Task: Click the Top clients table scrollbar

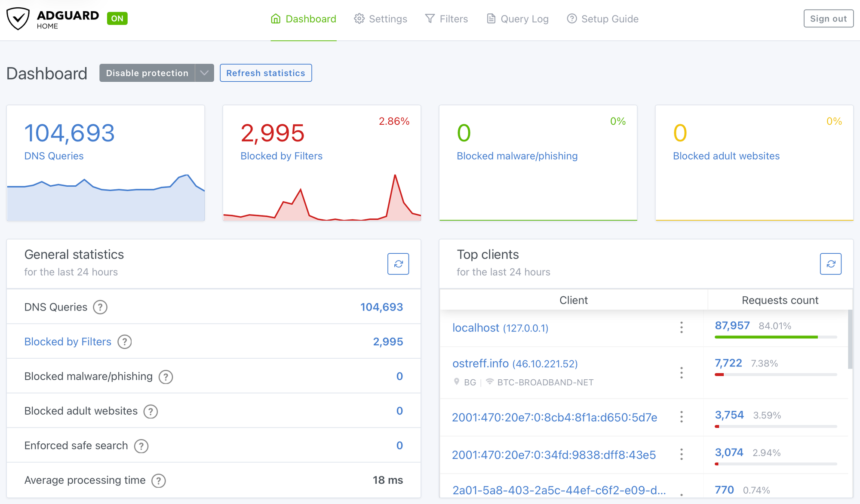Action: pos(850,340)
